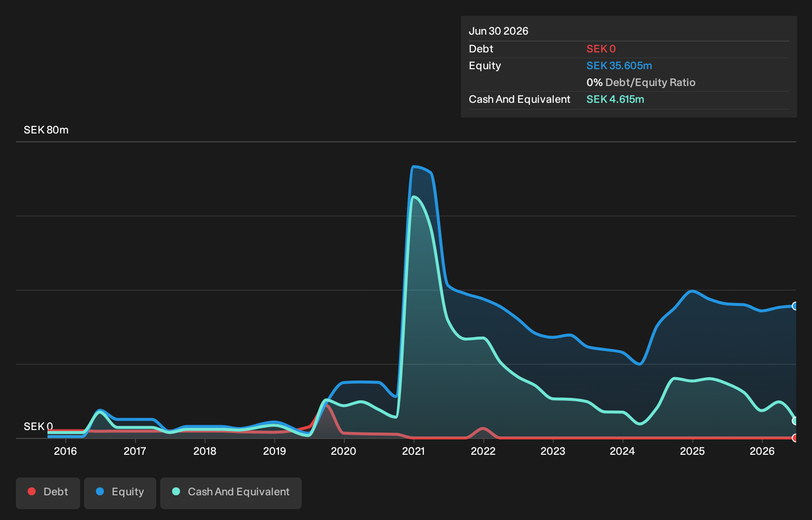The width and height of the screenshot is (812, 520).
Task: Click the Equity peak near 2021
Action: click(x=414, y=167)
